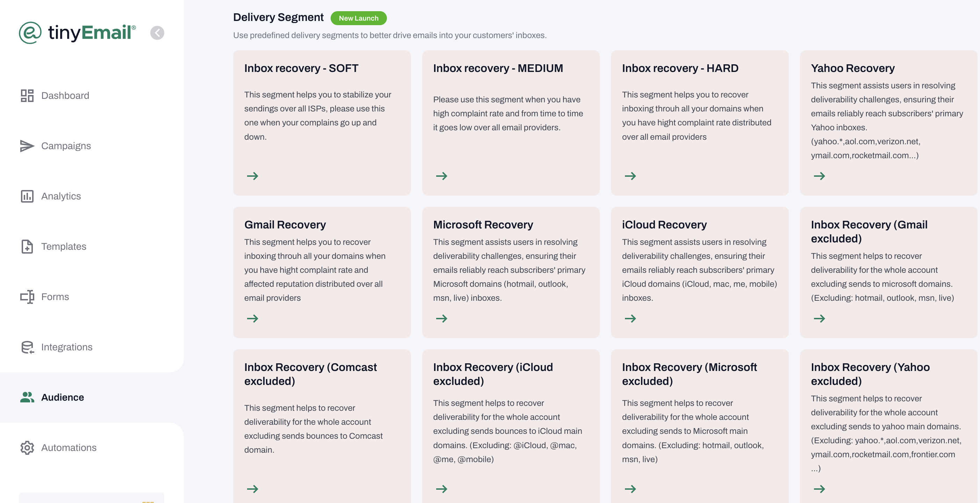Collapse the sidebar with chevron button
Viewport: 980px width, 503px height.
tap(157, 33)
